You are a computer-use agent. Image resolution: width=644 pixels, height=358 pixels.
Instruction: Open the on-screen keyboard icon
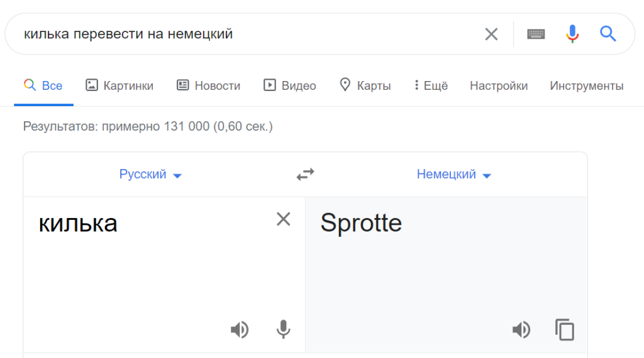coord(536,34)
